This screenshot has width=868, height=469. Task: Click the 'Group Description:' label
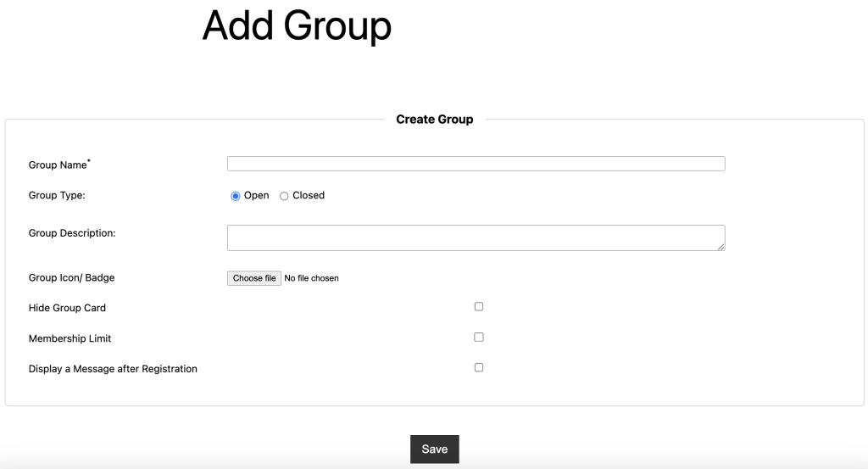point(72,233)
